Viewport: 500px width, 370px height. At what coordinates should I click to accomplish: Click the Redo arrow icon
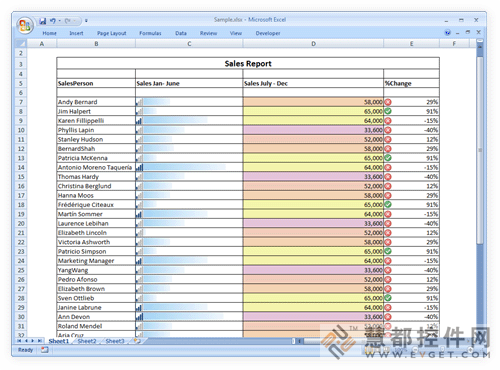pyautogui.click(x=68, y=21)
